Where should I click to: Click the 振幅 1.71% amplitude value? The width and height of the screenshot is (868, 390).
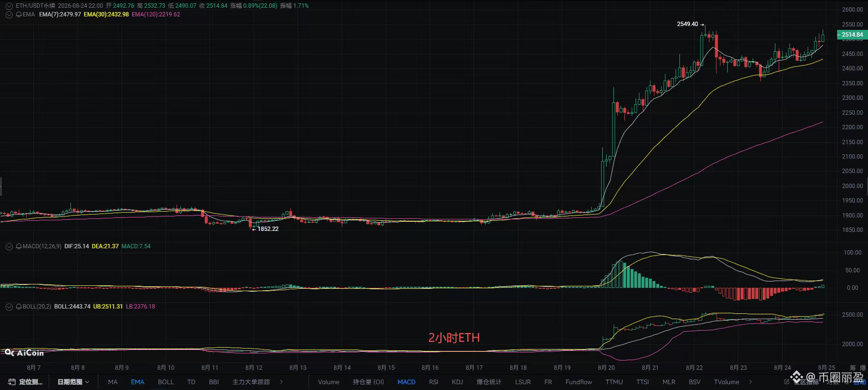point(294,6)
